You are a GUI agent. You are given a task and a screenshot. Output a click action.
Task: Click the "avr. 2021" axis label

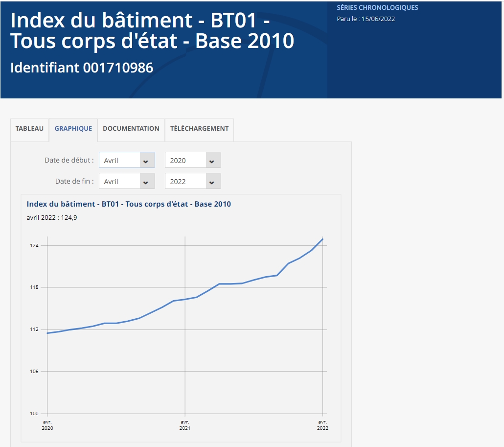[184, 424]
